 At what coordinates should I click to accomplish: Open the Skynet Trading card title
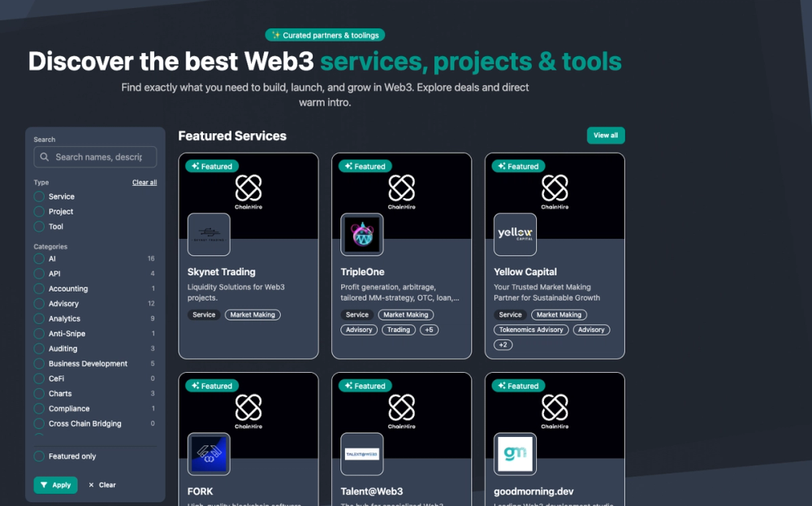[221, 272]
